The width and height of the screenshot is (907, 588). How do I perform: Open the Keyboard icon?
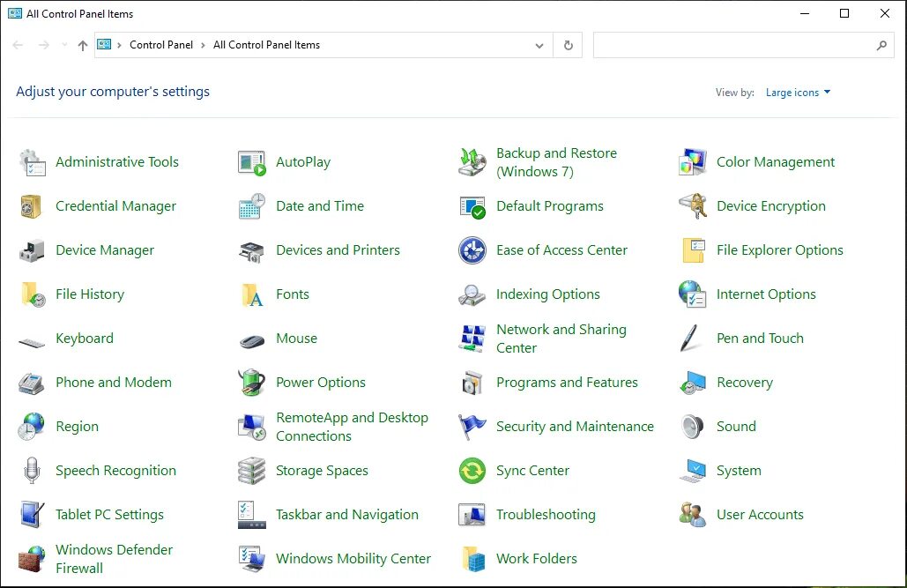point(32,343)
